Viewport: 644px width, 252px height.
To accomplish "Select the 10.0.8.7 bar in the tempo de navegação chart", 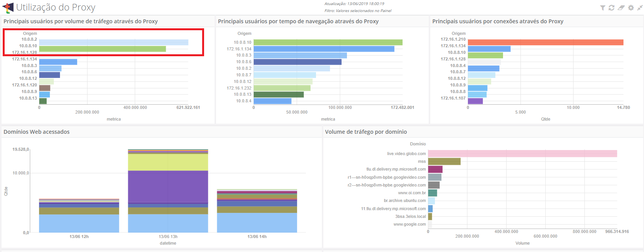I will pos(285,75).
